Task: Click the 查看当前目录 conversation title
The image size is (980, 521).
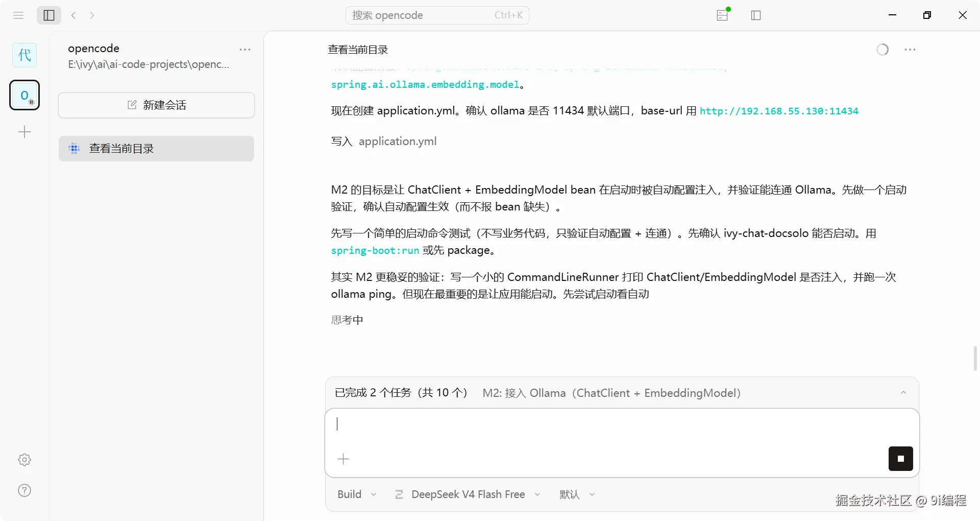Action: pyautogui.click(x=358, y=50)
